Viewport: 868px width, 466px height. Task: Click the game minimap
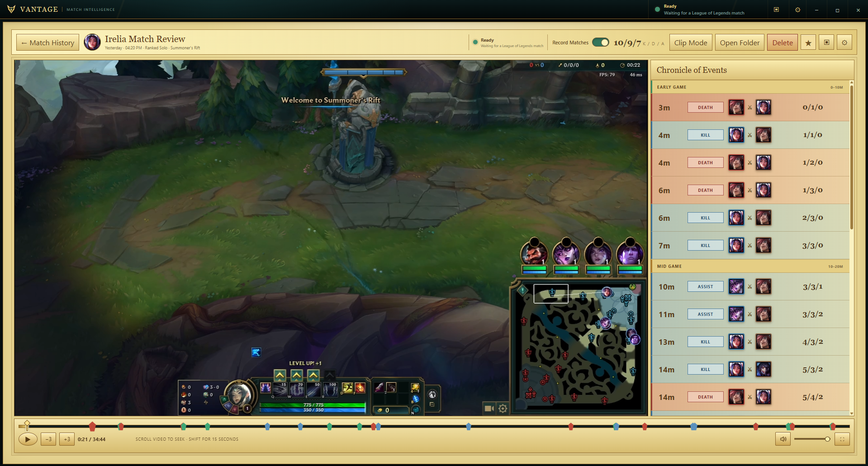pos(579,346)
